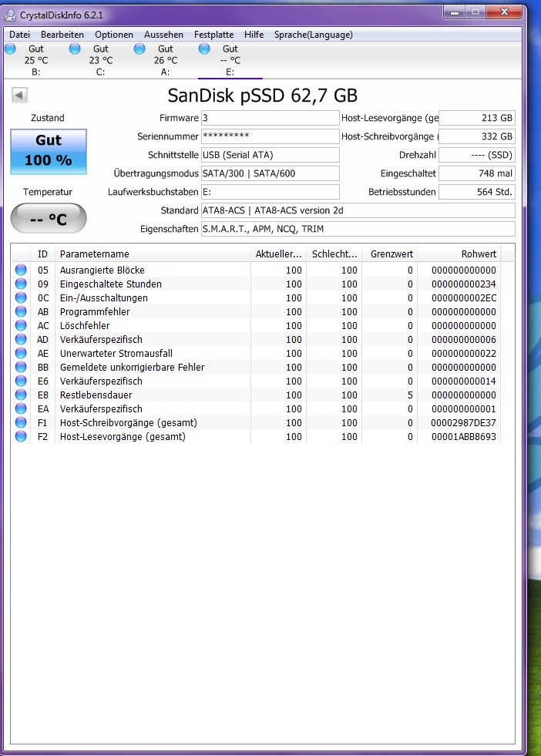Click the Laufwerksbuchstaben field E:
This screenshot has width=541, height=756.
point(270,192)
